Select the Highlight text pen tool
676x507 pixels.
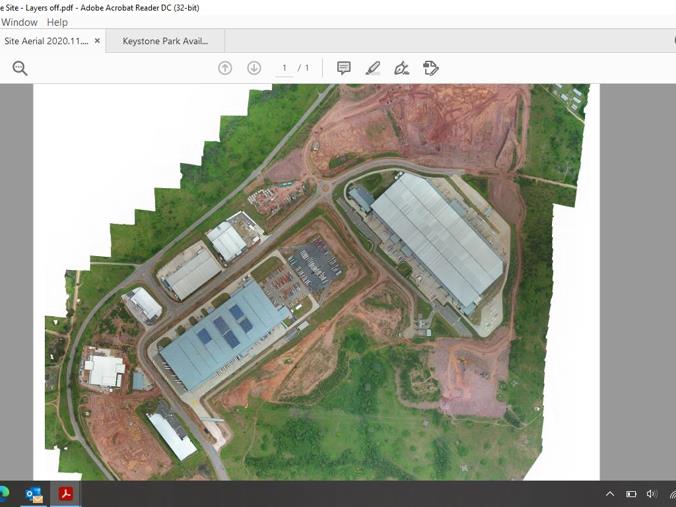(372, 68)
